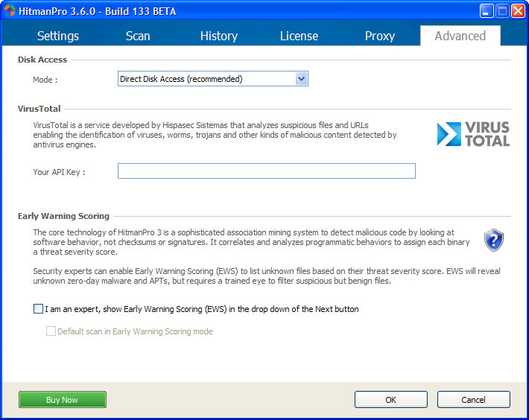Click the 'Mode :' label
The image size is (529, 420).
pos(45,80)
